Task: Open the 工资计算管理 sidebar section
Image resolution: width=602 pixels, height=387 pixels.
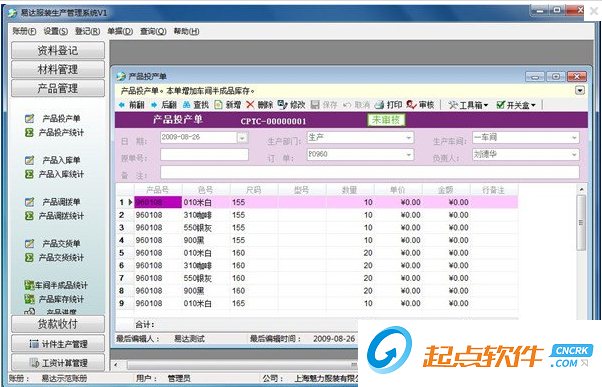Action: (x=58, y=362)
